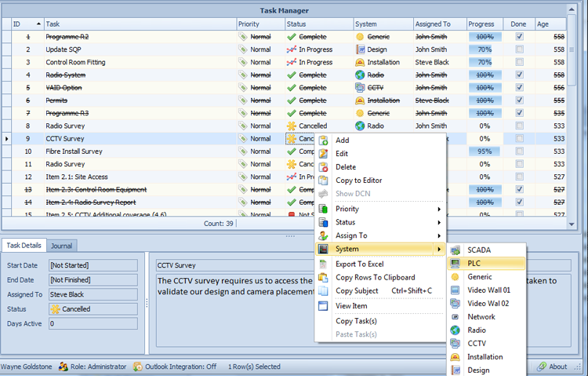Image resolution: width=588 pixels, height=376 pixels.
Task: Click 1 Row(s) Selected status text
Action: point(254,367)
